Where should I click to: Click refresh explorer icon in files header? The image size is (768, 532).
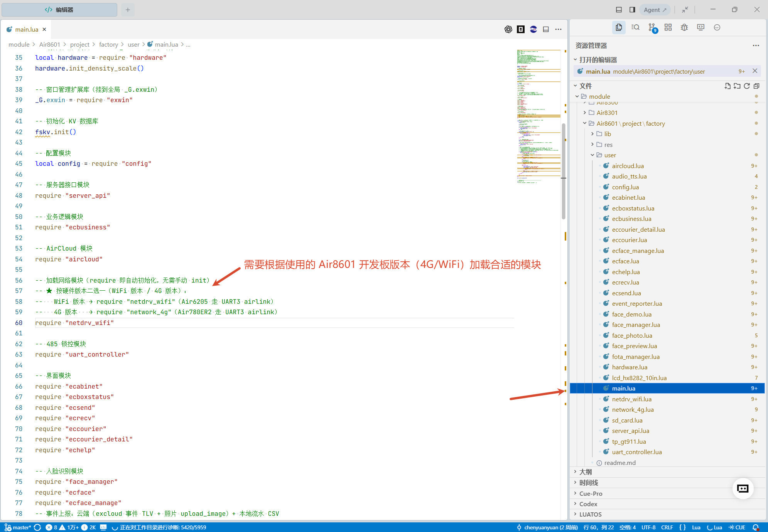pos(747,86)
